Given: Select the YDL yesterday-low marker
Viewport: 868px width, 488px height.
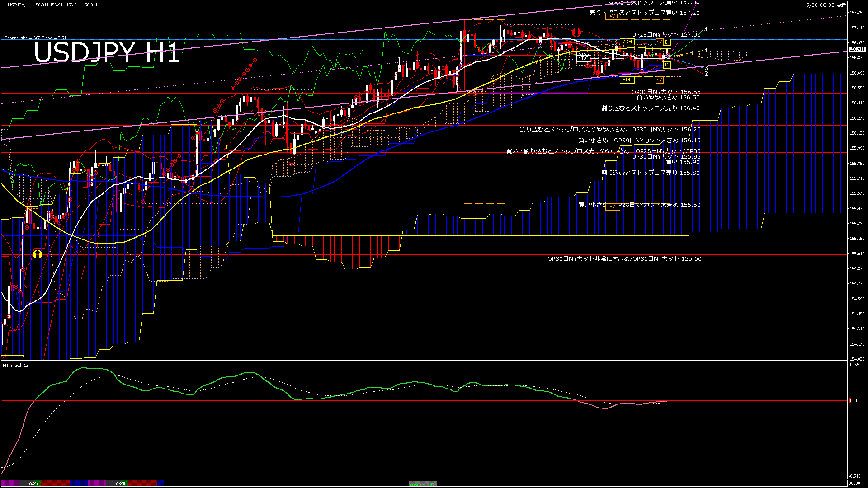Looking at the screenshot, I should [627, 80].
